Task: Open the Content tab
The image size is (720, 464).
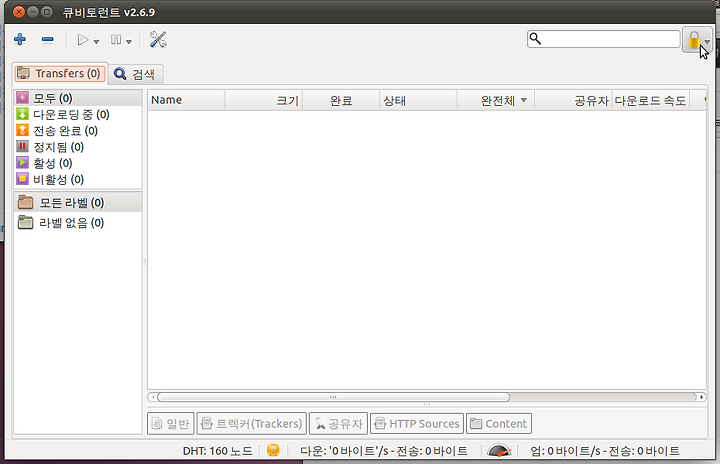Action: tap(499, 424)
